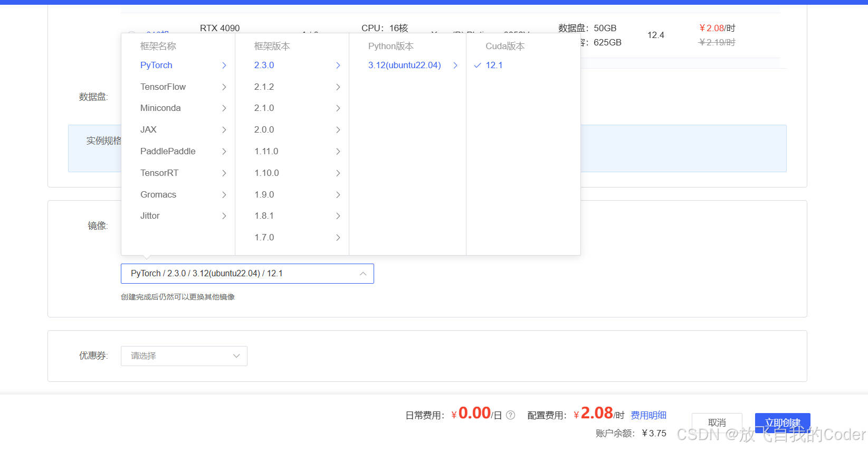868x449 pixels.
Task: Expand Miniconda chevron arrow
Action: coord(224,108)
